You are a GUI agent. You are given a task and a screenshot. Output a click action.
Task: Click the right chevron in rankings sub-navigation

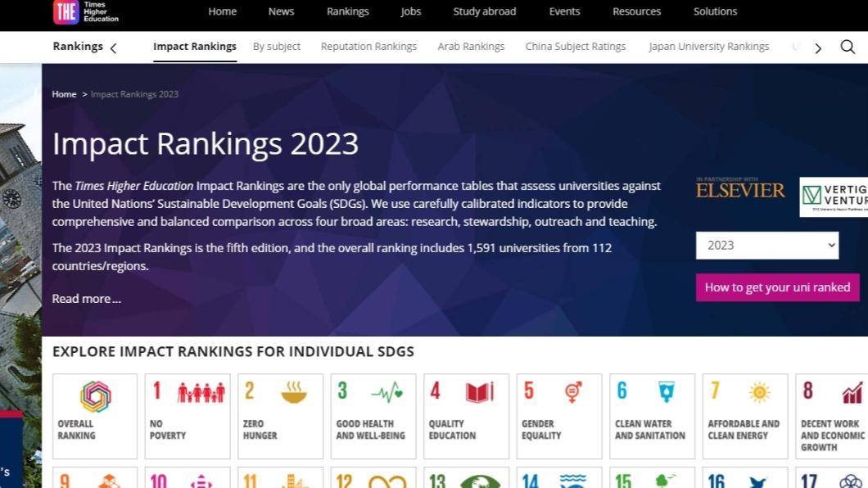(817, 48)
